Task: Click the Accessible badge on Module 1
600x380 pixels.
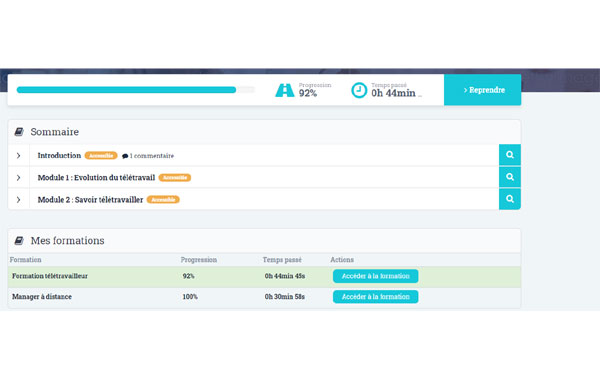Action: [x=175, y=178]
